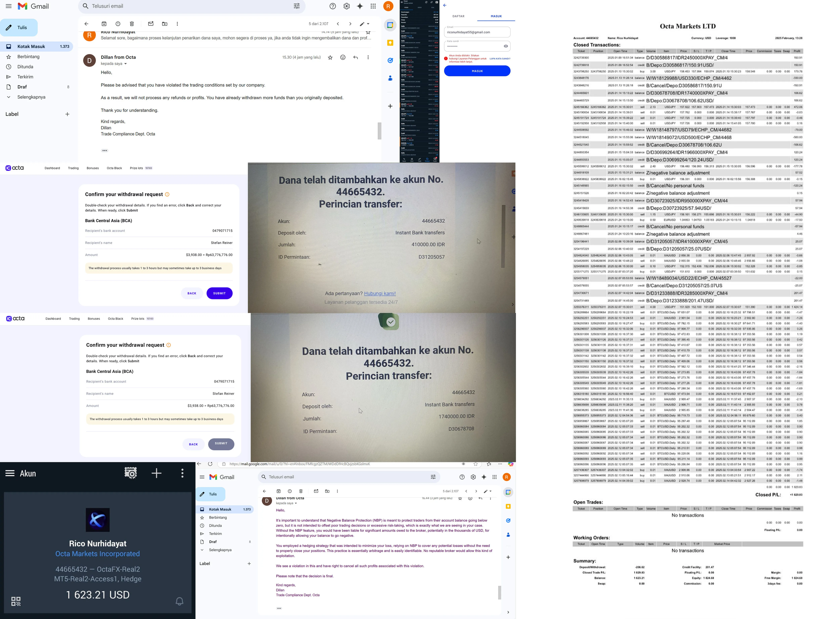This screenshot has height=619, width=840.
Task: Click info icon beside upper Confirm withdrawal heading
Action: pyautogui.click(x=167, y=194)
